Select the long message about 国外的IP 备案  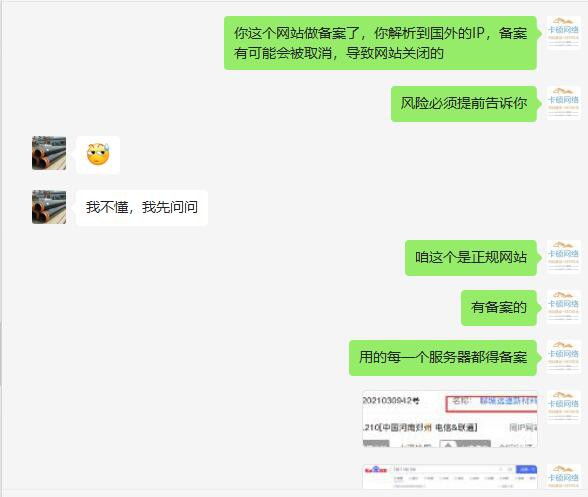click(x=380, y=43)
